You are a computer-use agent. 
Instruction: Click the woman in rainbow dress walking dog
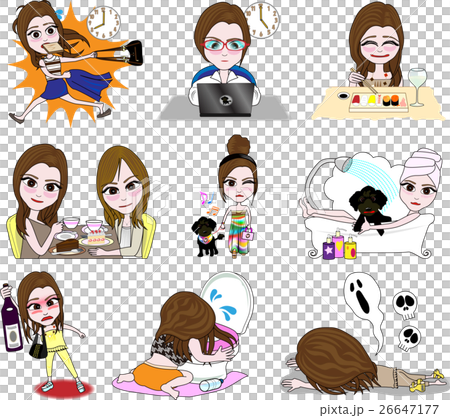coord(238,197)
